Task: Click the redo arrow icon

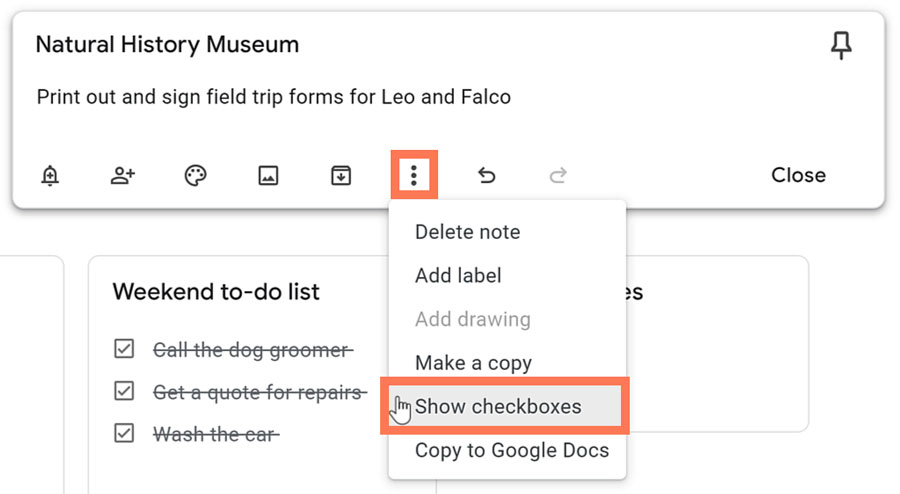Action: [558, 176]
